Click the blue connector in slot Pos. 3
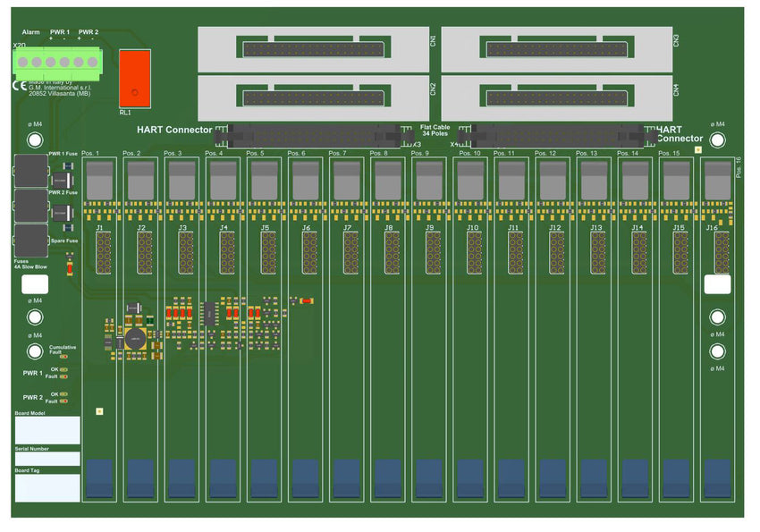This screenshot has width=760, height=532. tap(182, 478)
